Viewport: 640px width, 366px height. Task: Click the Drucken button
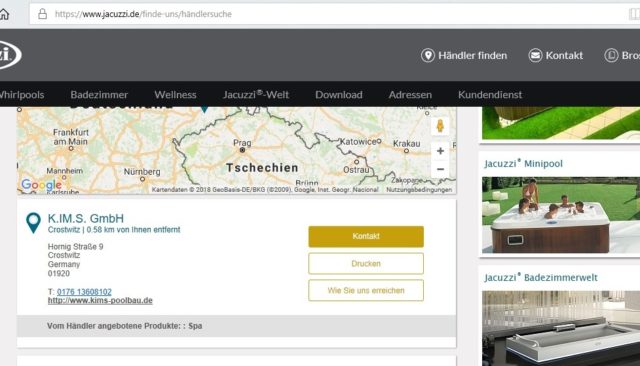coord(366,264)
